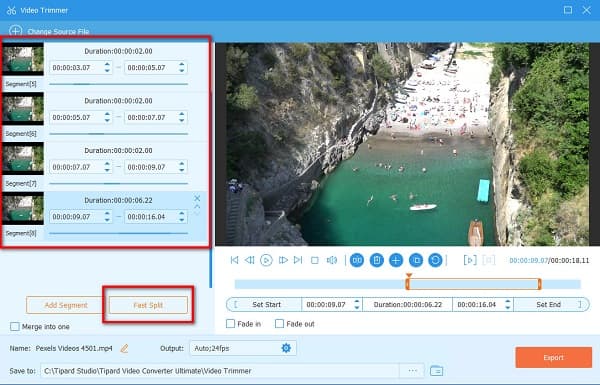This screenshot has height=385, width=600.
Task: Click the Set Start button
Action: coord(264,305)
